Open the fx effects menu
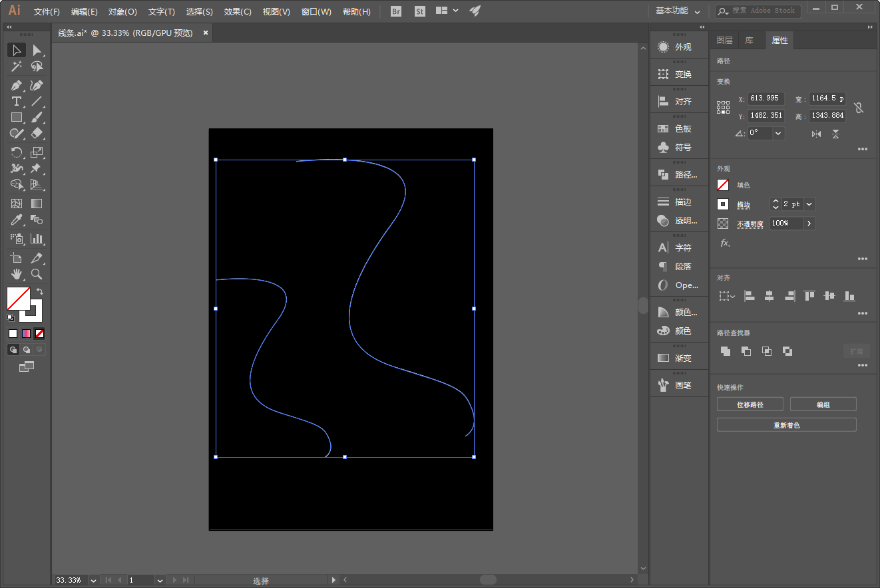 [x=725, y=243]
